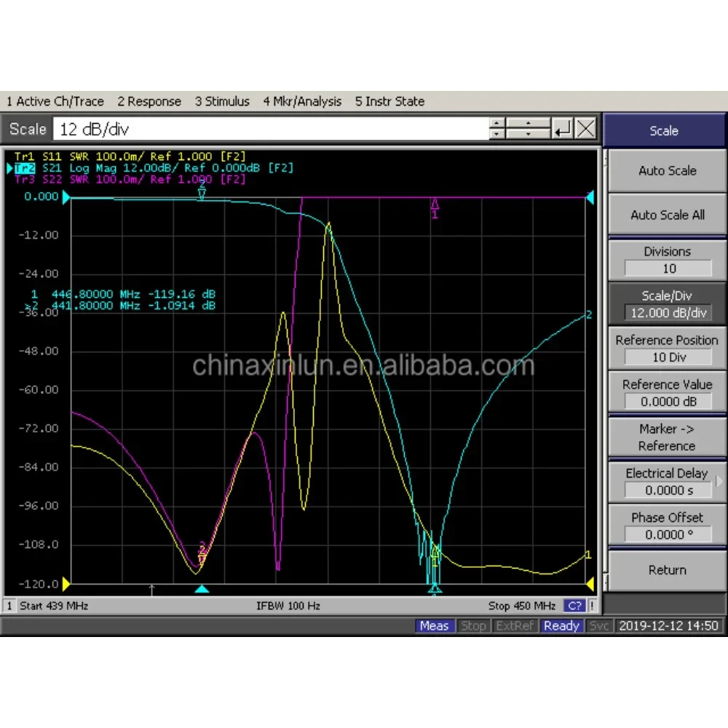Open the 2 Response menu
The width and height of the screenshot is (728, 728).
pyautogui.click(x=149, y=101)
